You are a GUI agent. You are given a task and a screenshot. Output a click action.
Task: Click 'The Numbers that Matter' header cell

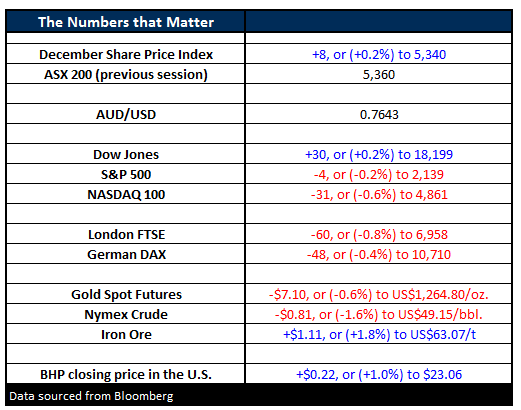126,22
